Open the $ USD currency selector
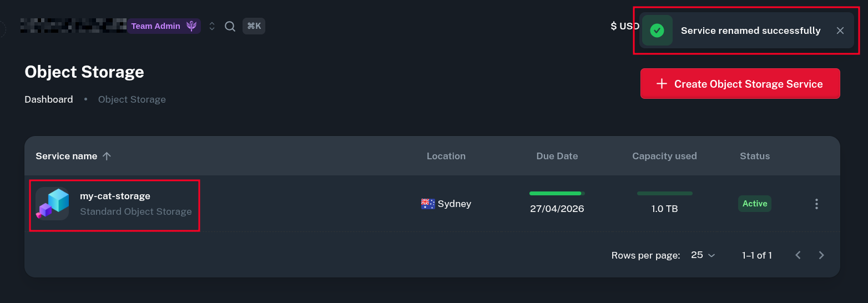This screenshot has height=303, width=868. [625, 26]
